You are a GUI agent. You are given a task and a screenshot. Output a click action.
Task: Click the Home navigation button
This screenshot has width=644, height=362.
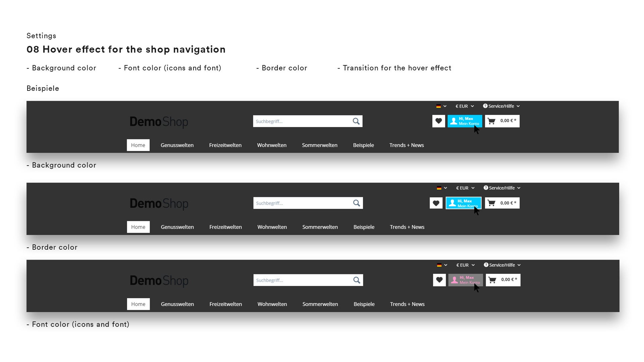point(138,145)
